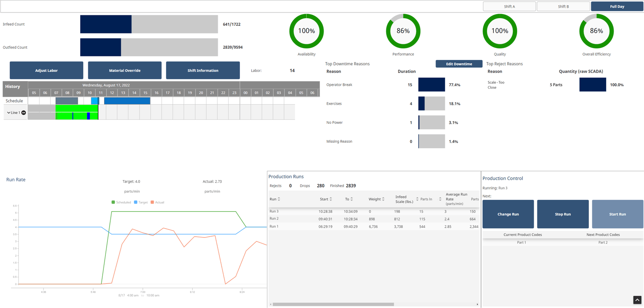Click the Operator Break downtime reason
Screen dimensions: 644x308
(339, 85)
